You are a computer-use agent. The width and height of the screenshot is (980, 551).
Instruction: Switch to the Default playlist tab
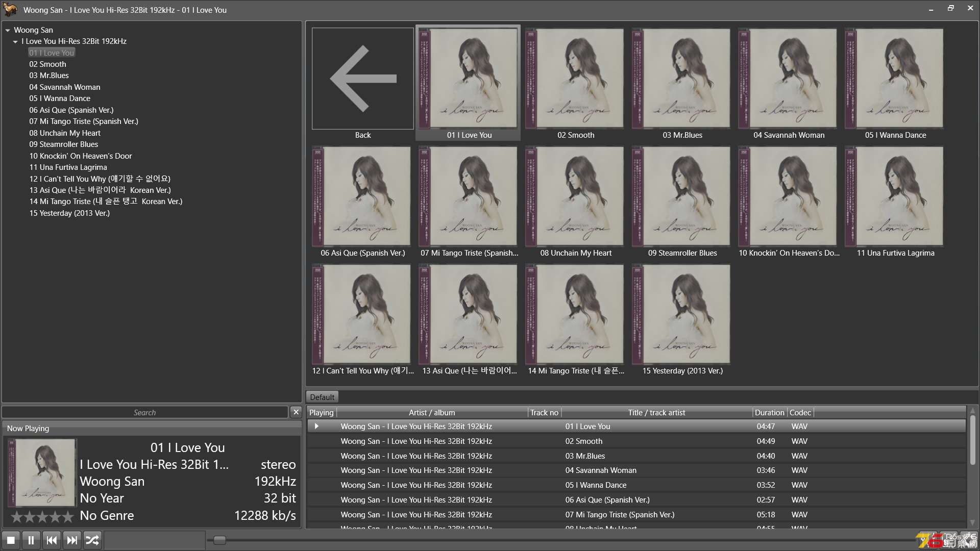tap(322, 397)
